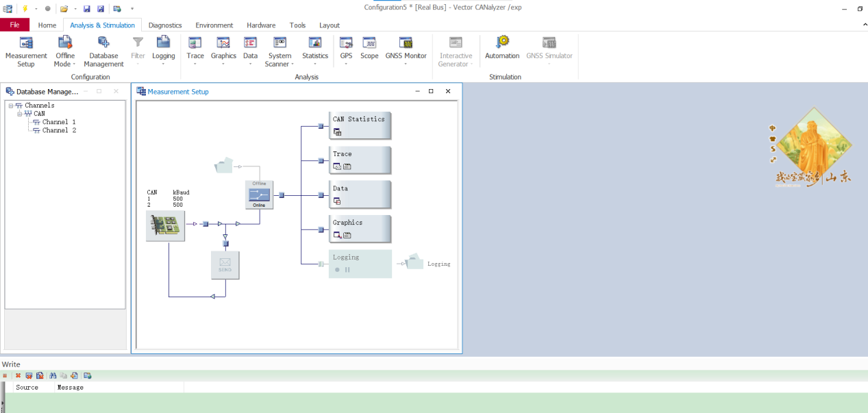
Task: Open the Diagnostics ribbon tab
Action: coord(165,25)
